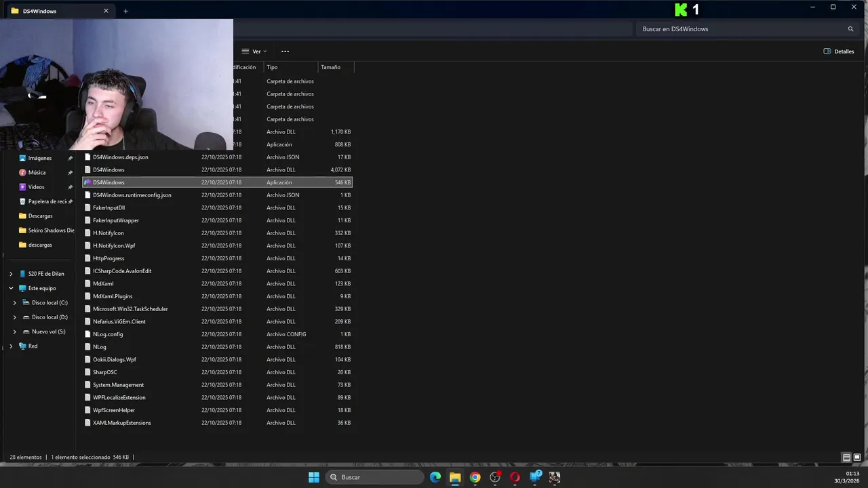This screenshot has height=488, width=868.
Task: Click the taskbar Buscar search field
Action: coord(374,477)
